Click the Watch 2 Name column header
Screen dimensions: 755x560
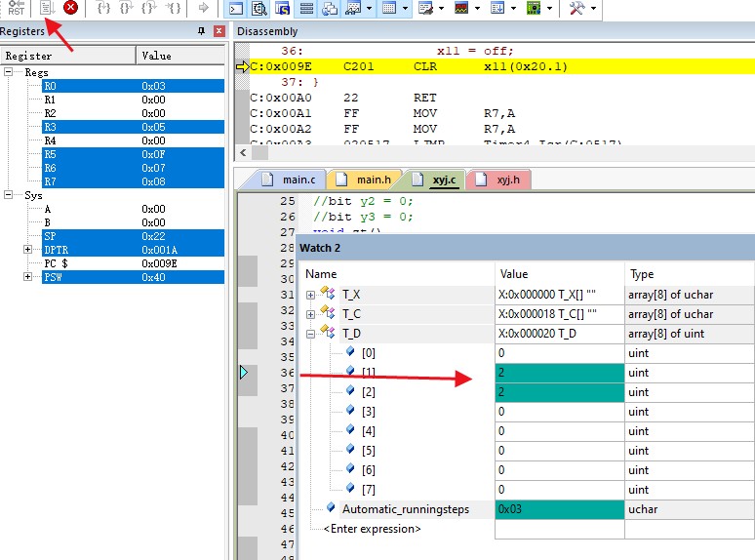[397, 274]
